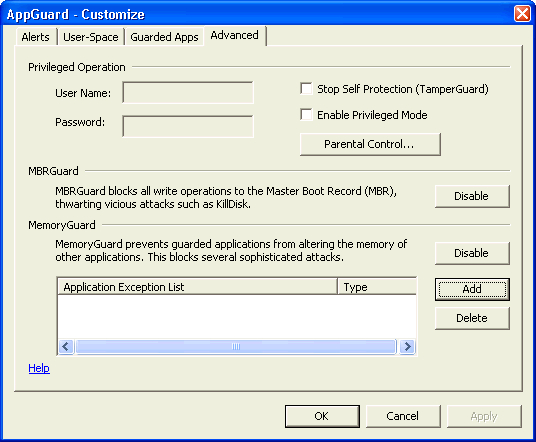Sort by the Type column header
Screen dimensions: 536x442
tap(377, 287)
